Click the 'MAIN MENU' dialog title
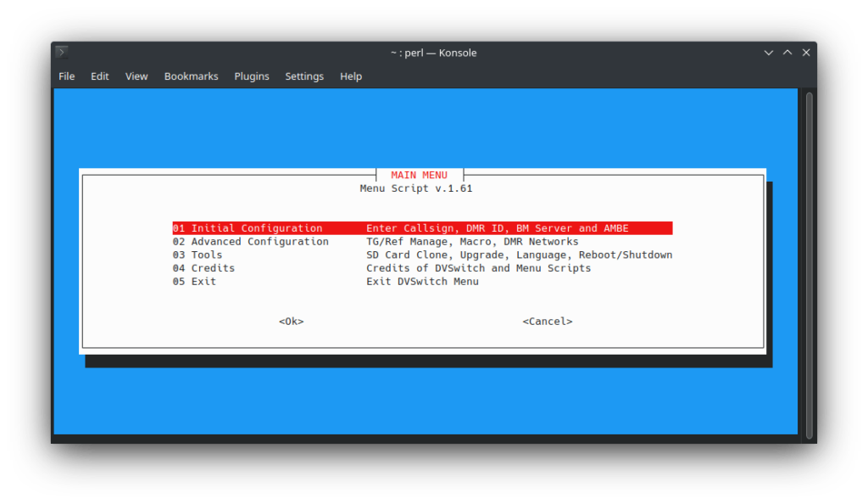The height and width of the screenshot is (504, 868). tap(419, 175)
